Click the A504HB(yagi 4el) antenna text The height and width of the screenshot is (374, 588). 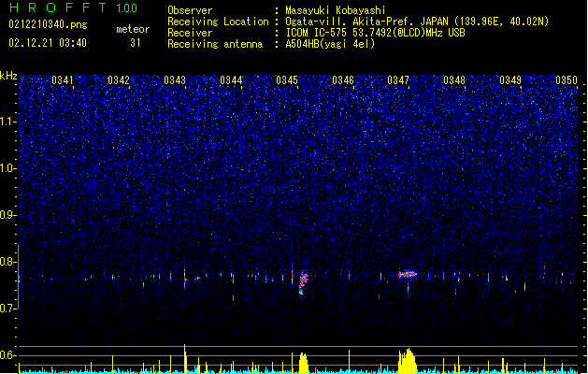click(330, 44)
